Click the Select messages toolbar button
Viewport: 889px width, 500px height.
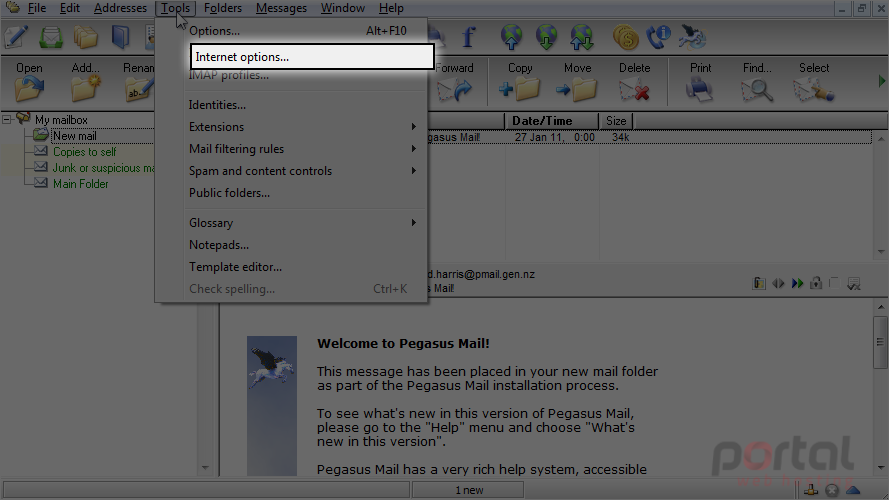pos(814,82)
